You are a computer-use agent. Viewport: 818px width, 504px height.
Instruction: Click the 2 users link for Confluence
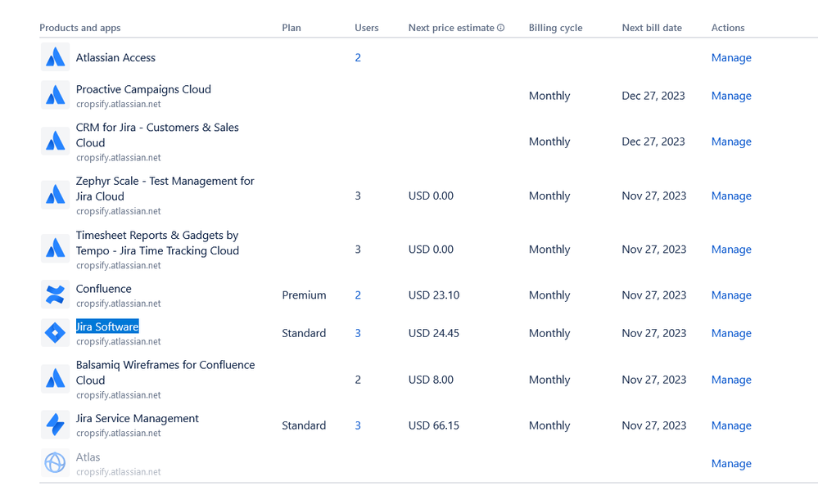358,295
